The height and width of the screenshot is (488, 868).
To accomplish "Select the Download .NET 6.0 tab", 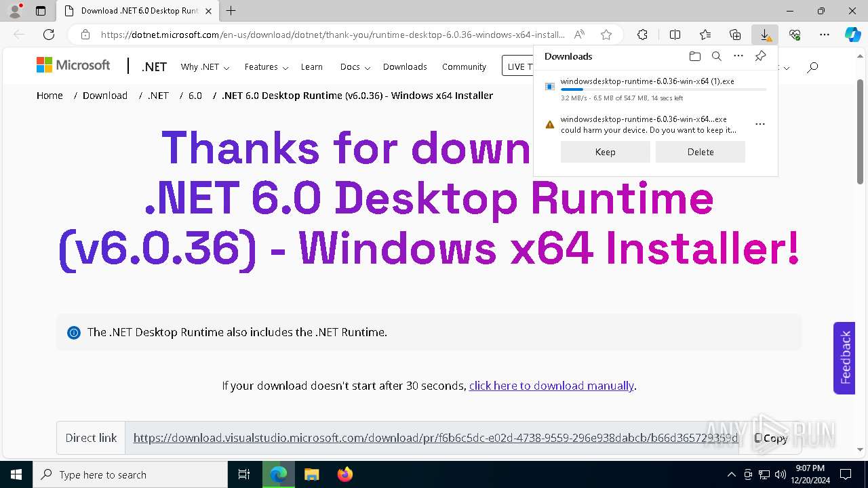I will coord(137,11).
